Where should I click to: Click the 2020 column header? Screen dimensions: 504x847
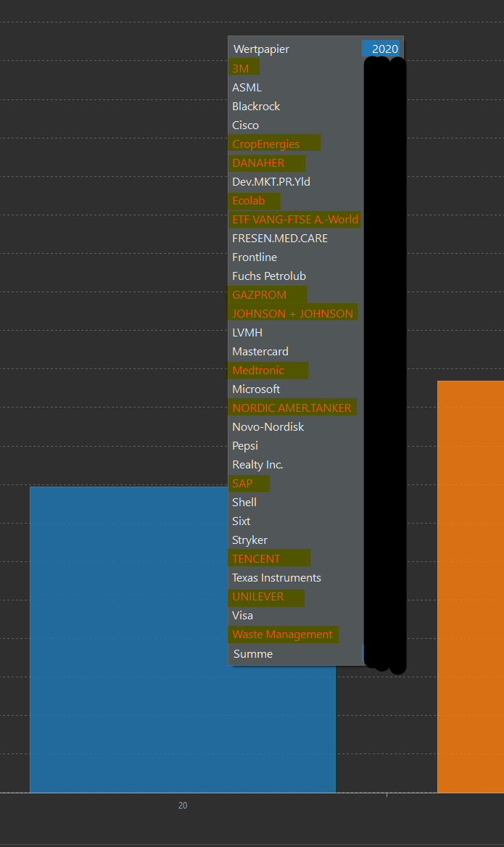coord(382,49)
